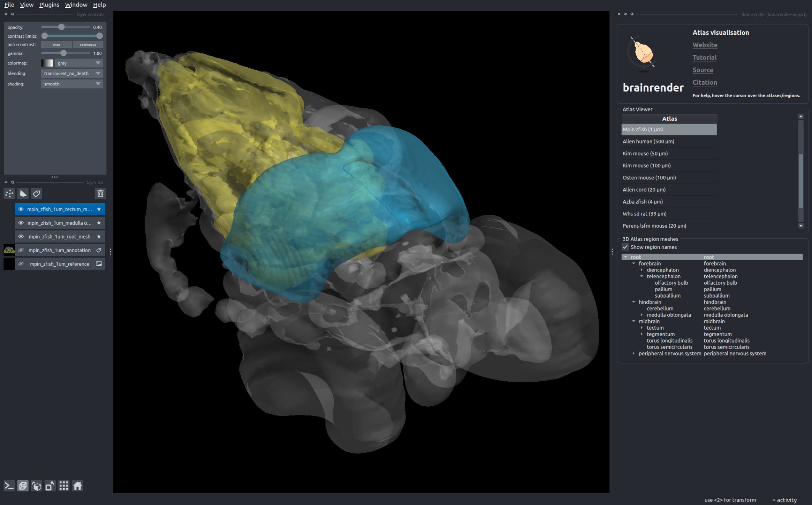Viewport: 812px width, 505px height.
Task: Open the shading dropdown
Action: pyautogui.click(x=72, y=84)
